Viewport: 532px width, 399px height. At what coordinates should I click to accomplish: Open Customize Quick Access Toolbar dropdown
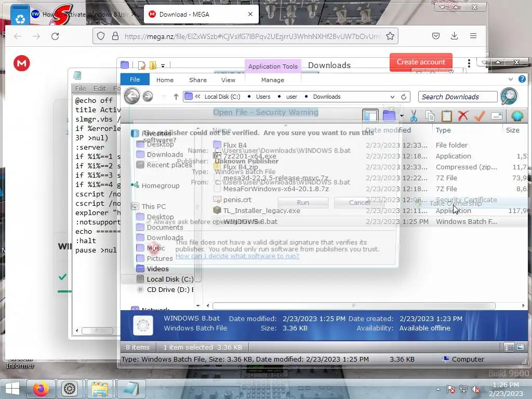click(x=163, y=65)
